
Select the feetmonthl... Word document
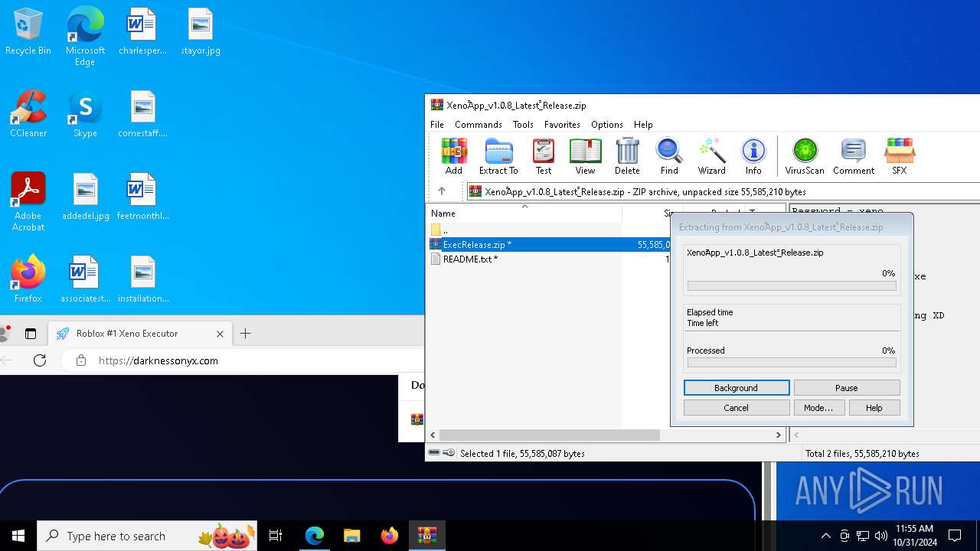pyautogui.click(x=142, y=197)
